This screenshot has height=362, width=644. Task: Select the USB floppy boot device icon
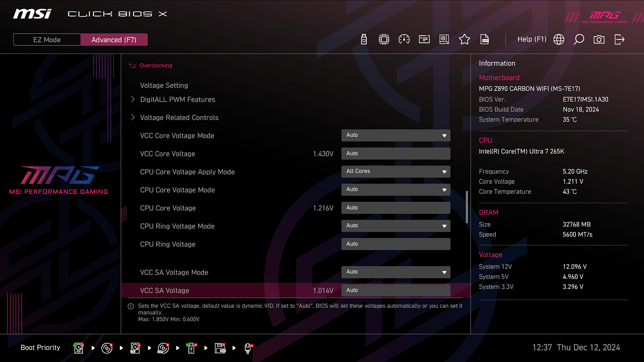click(220, 348)
